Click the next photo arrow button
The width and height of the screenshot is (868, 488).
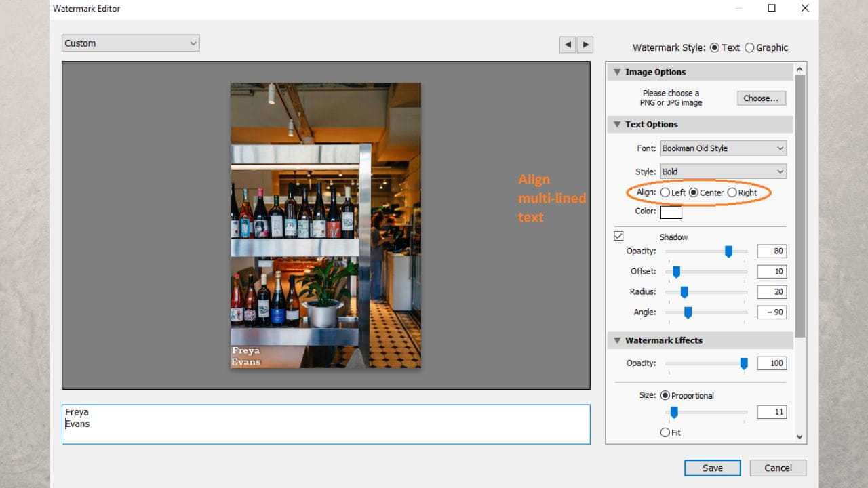coord(585,45)
